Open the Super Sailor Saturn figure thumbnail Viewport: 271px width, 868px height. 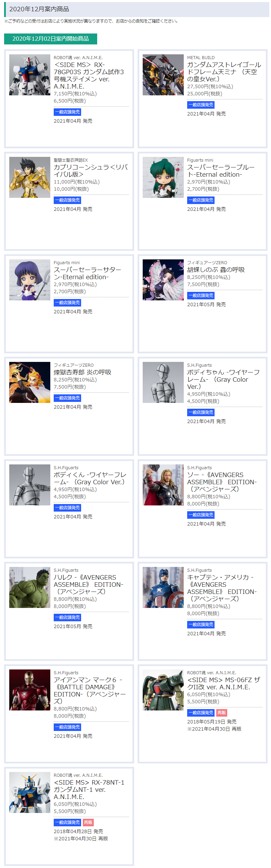(30, 280)
